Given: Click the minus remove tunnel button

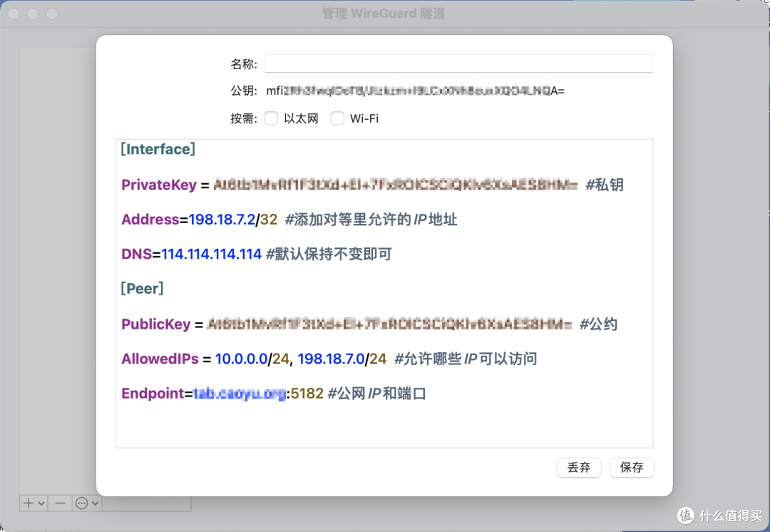Looking at the screenshot, I should click(x=60, y=503).
